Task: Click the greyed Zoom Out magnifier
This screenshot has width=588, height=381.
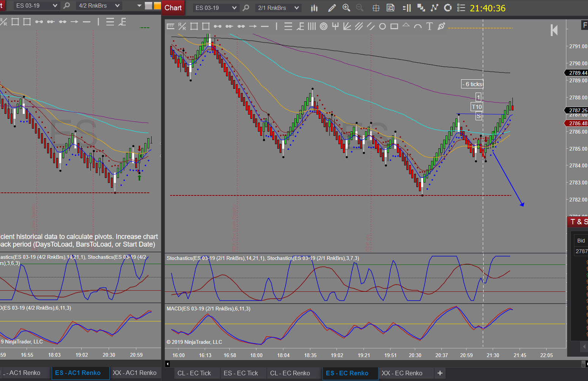Action: pyautogui.click(x=360, y=8)
